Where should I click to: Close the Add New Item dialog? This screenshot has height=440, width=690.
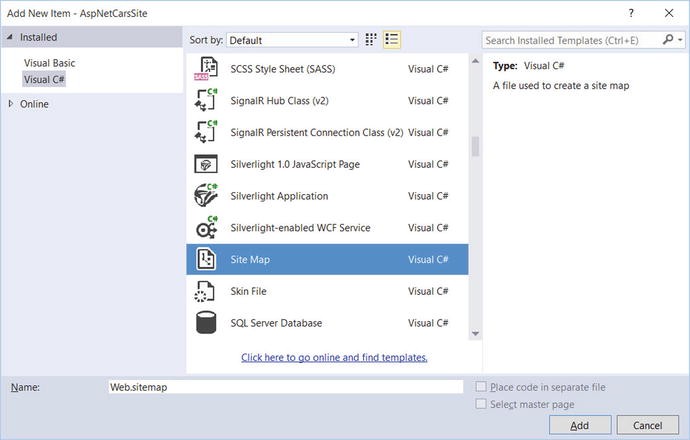[669, 13]
